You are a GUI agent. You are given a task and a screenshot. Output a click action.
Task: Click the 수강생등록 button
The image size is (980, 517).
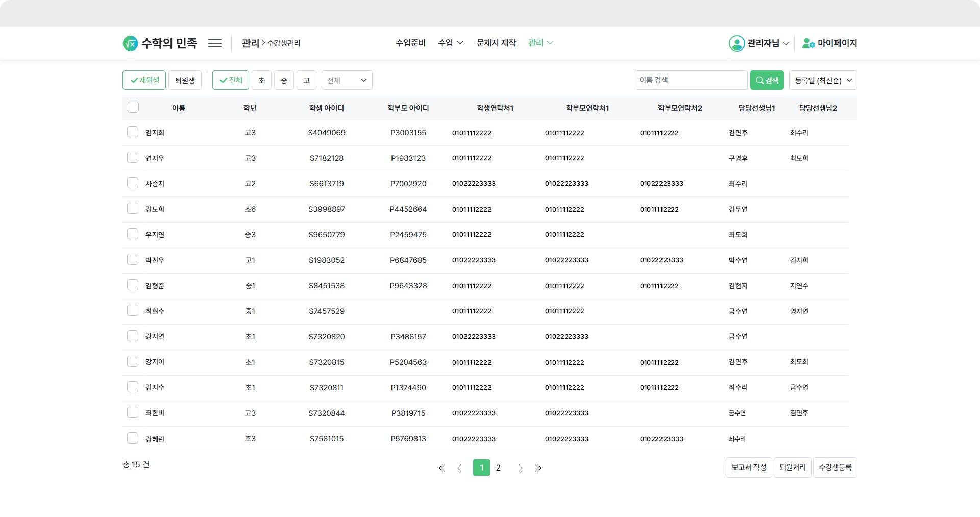tap(835, 467)
